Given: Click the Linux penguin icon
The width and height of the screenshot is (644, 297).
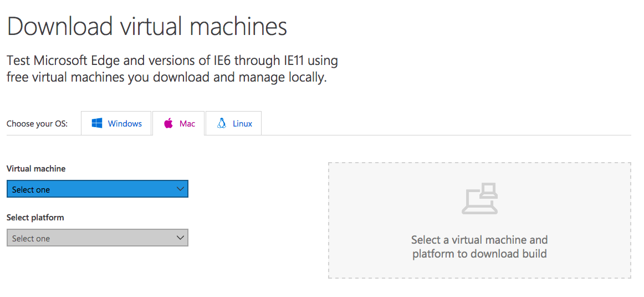Looking at the screenshot, I should [x=222, y=123].
